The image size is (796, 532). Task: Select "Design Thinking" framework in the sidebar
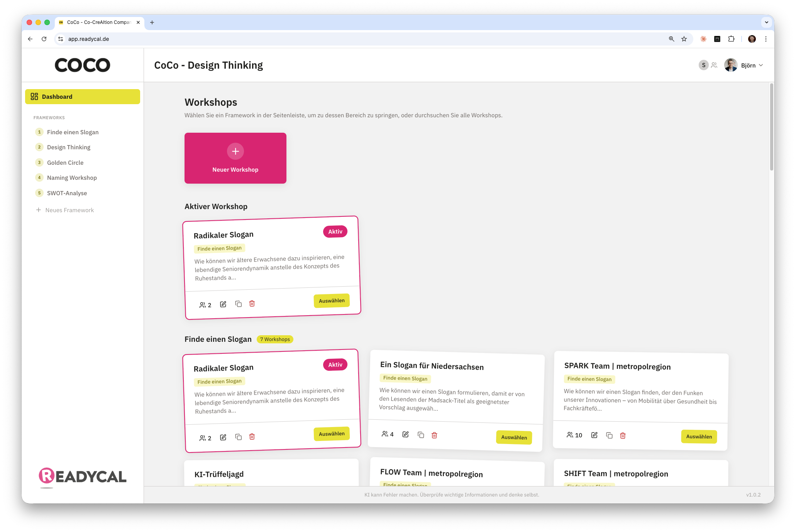[68, 147]
